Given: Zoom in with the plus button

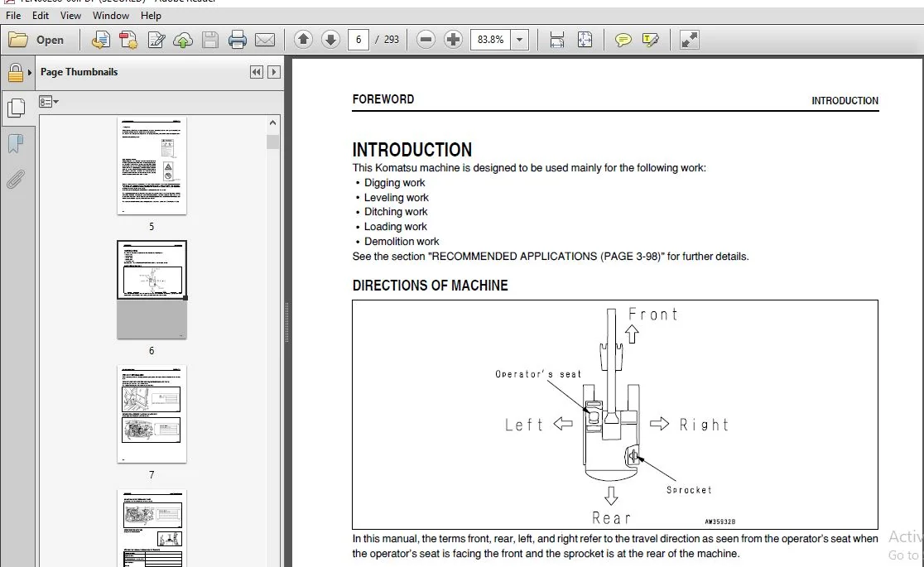Looking at the screenshot, I should click(x=453, y=40).
